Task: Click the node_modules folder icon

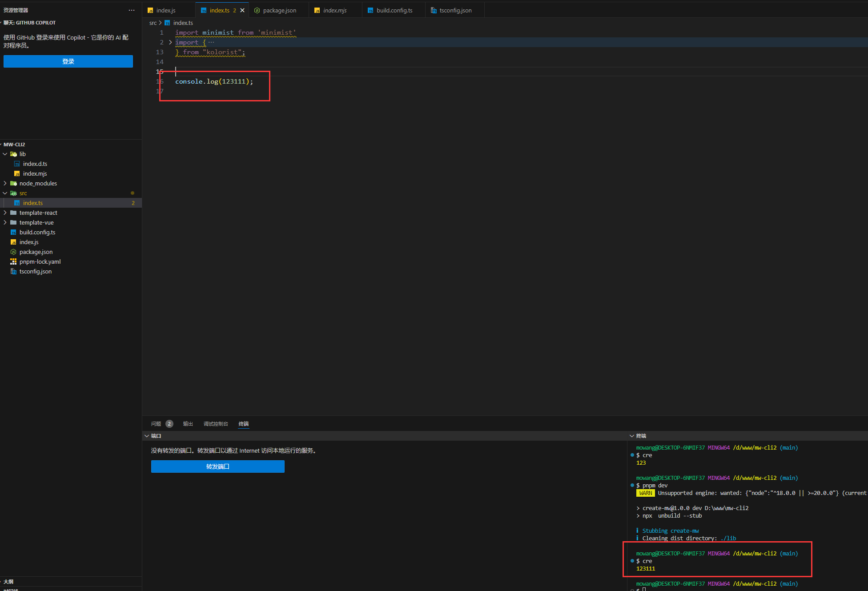Action: tap(13, 183)
